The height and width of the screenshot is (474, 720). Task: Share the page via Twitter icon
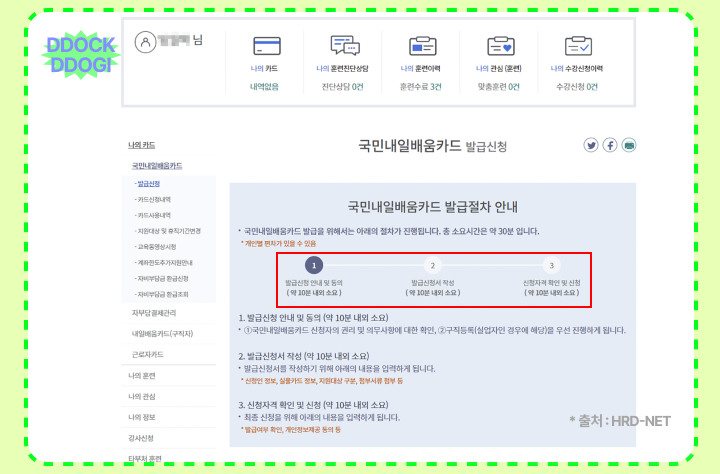(591, 145)
